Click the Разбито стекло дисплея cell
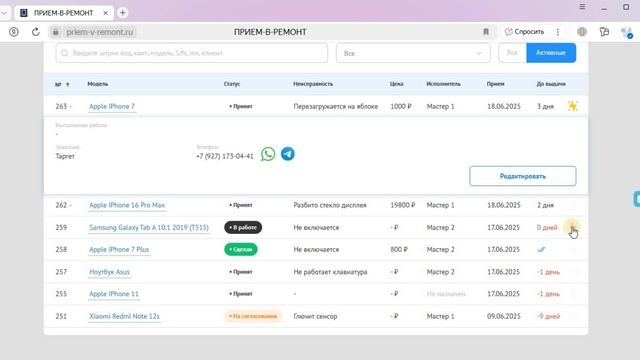Screen dimensions: 640x360 pos(330,205)
